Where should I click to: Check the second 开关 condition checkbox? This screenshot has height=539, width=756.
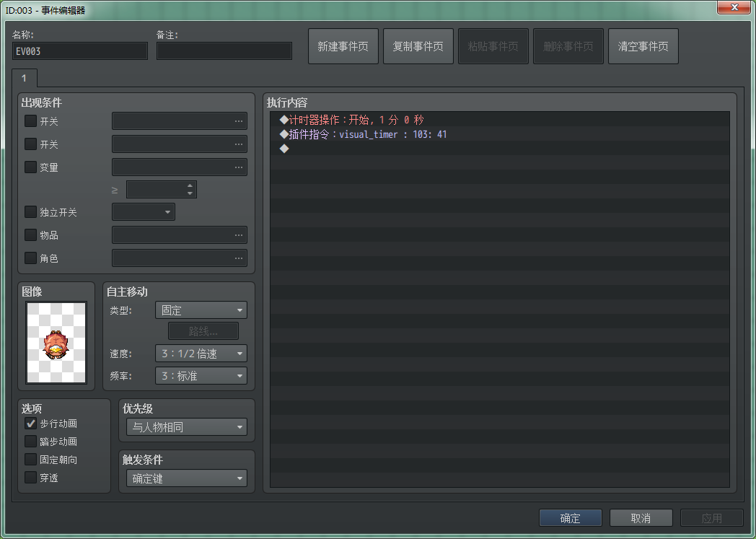click(x=30, y=144)
